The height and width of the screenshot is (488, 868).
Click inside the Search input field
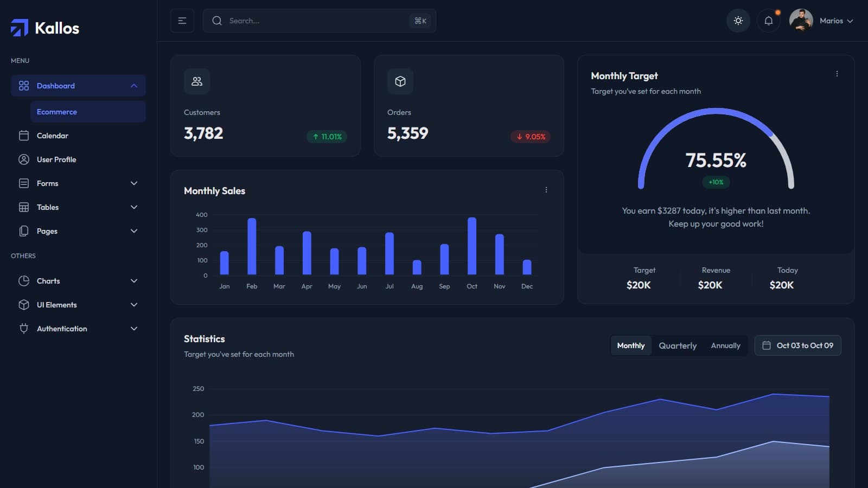pyautogui.click(x=320, y=21)
